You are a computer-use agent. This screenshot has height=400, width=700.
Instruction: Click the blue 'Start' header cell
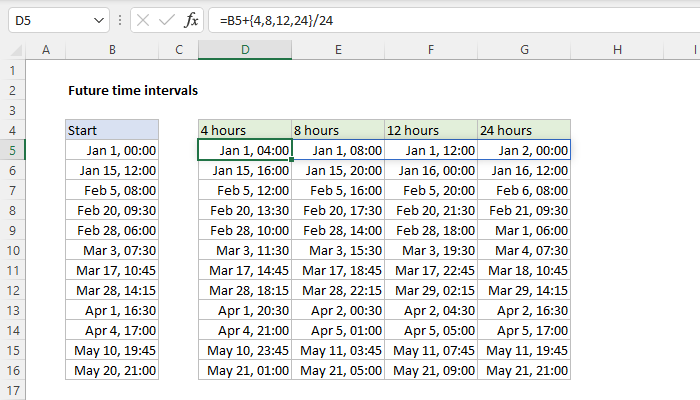pos(111,130)
